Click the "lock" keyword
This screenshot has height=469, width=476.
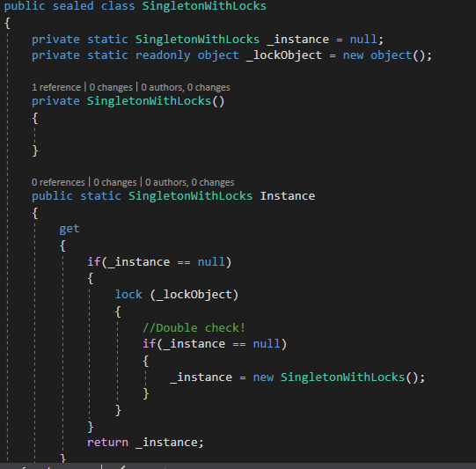pyautogui.click(x=128, y=295)
